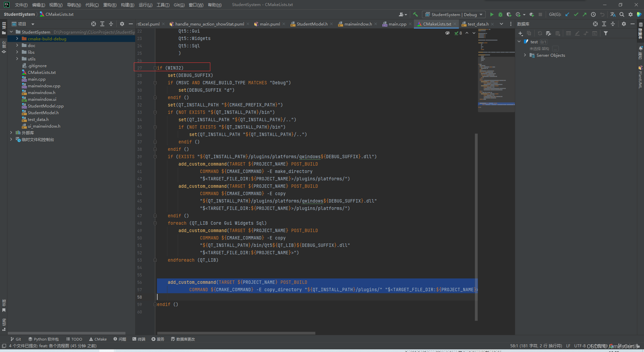Screen dimensions: 644x352
Task: Open project view mode dropdown
Action: point(33,24)
